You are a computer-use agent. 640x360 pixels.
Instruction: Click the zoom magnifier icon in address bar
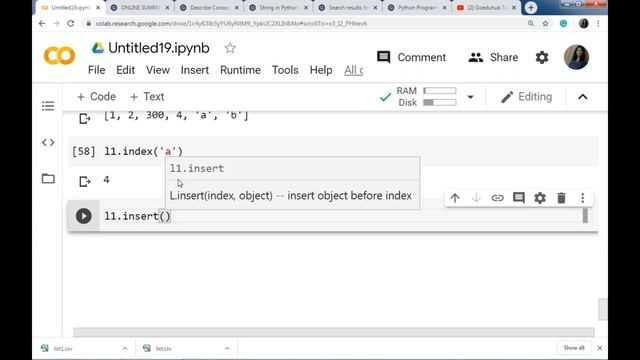pos(531,24)
